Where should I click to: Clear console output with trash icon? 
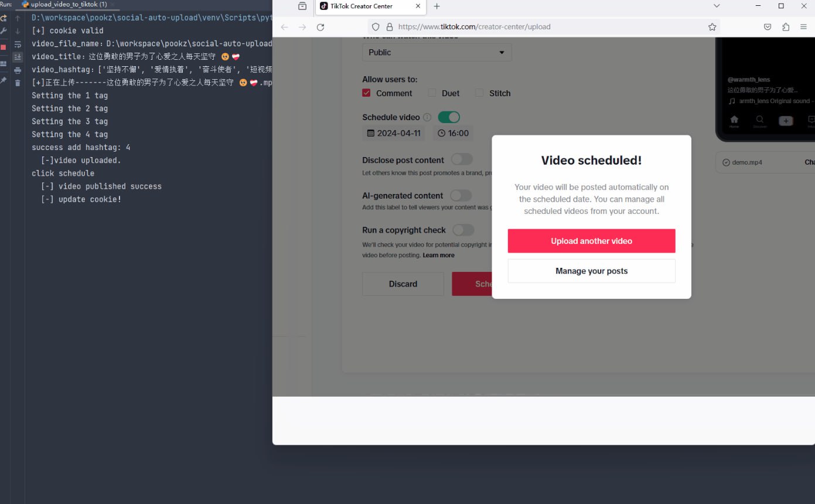pyautogui.click(x=18, y=83)
